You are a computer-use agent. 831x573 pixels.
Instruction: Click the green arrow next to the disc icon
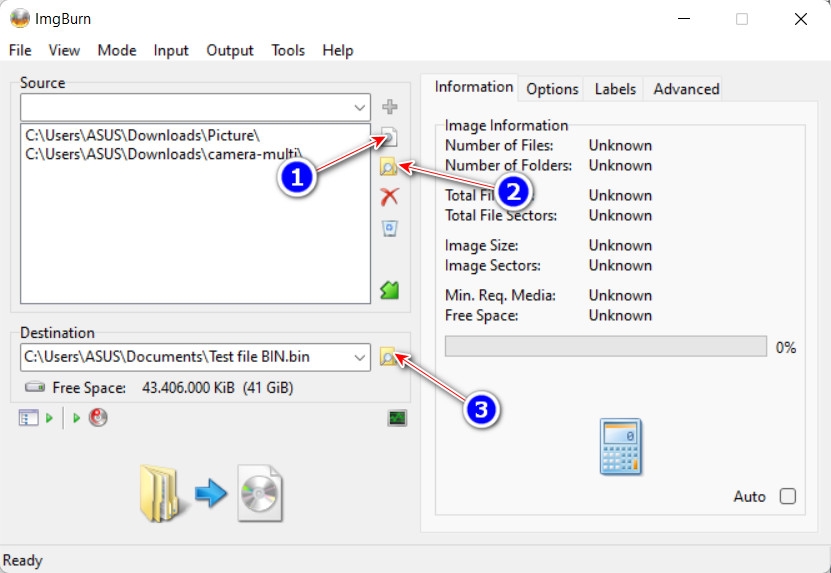coord(76,418)
